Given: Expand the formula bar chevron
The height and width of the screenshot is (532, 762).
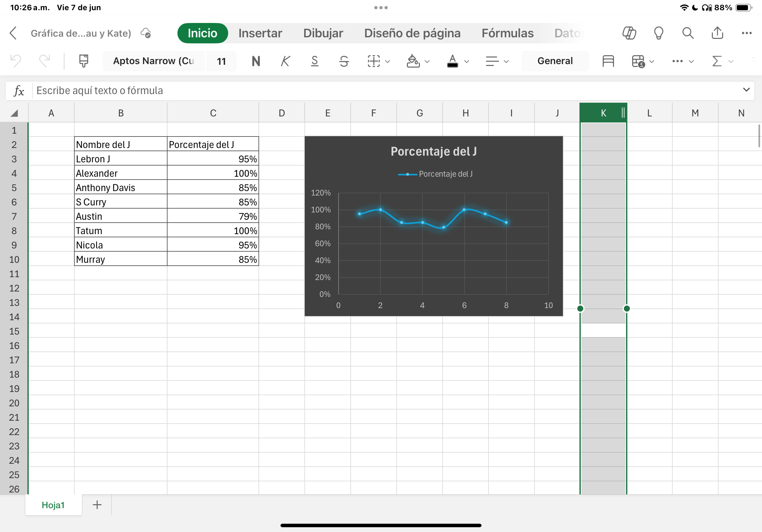Looking at the screenshot, I should (746, 90).
